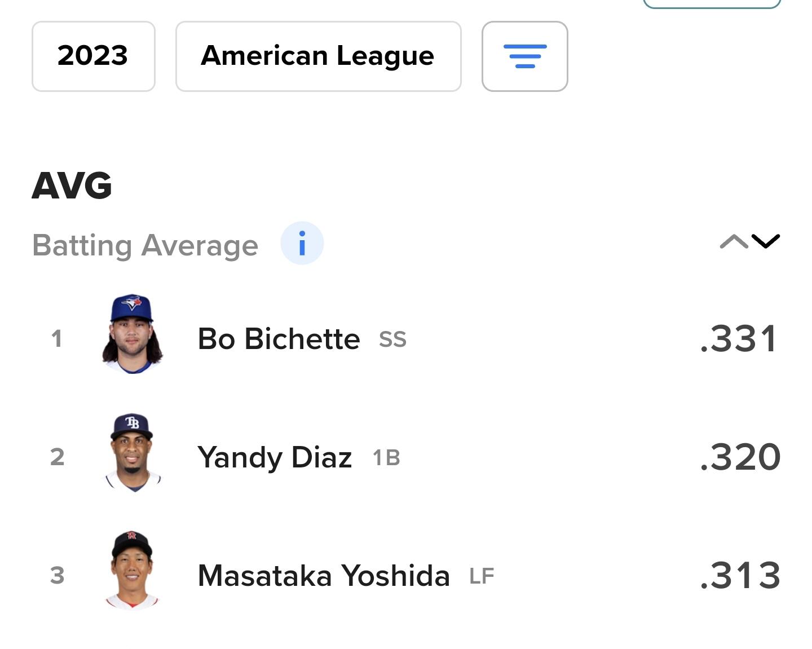Viewport: 812px width, 649px height.
Task: Click Bo Bichette's .331 average value
Action: 739,339
